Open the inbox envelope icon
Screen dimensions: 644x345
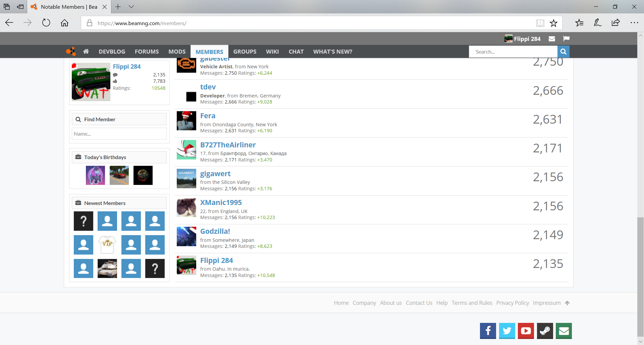(552, 39)
